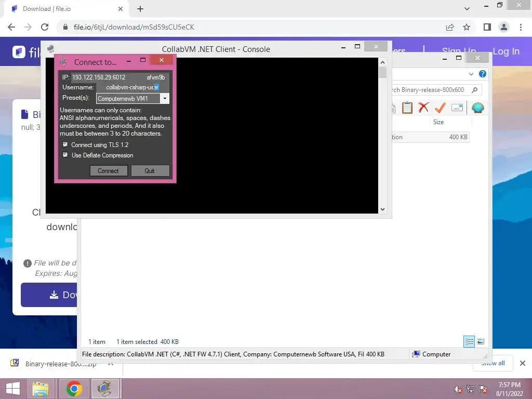Screen dimensions: 532x399
Task: Click the Explorer help question mark icon
Action: [483, 74]
